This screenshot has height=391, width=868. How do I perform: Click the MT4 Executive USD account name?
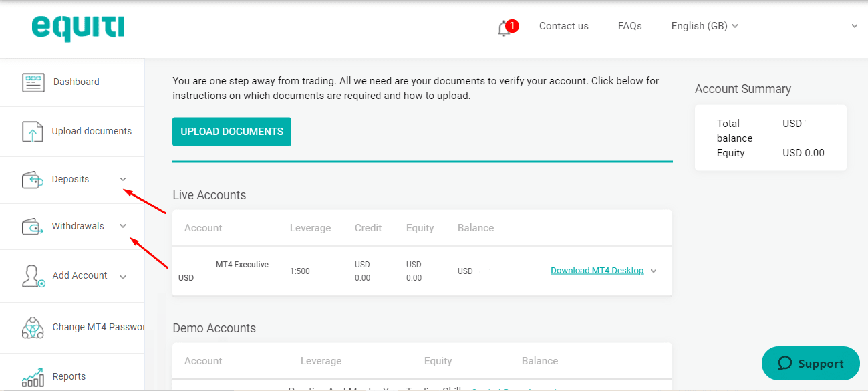pos(223,271)
